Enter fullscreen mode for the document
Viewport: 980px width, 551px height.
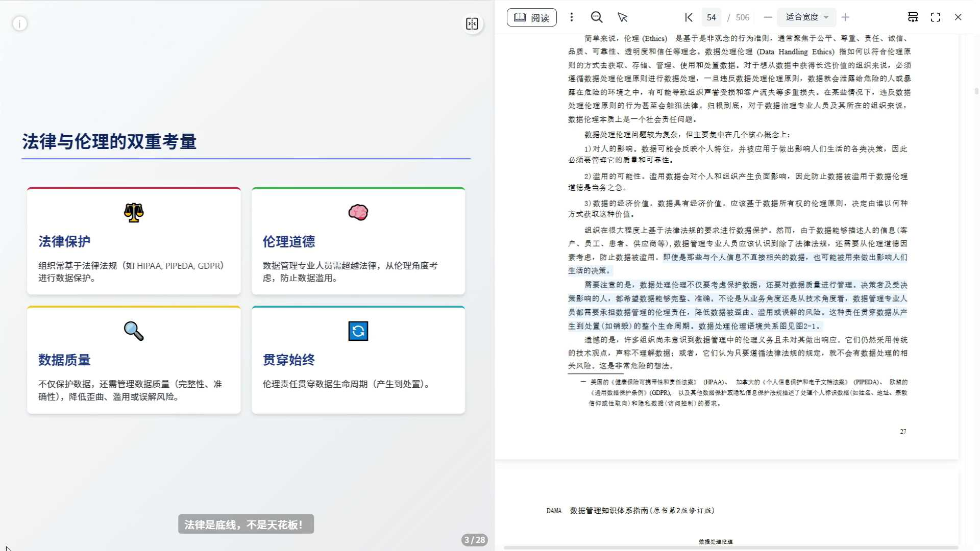[935, 17]
